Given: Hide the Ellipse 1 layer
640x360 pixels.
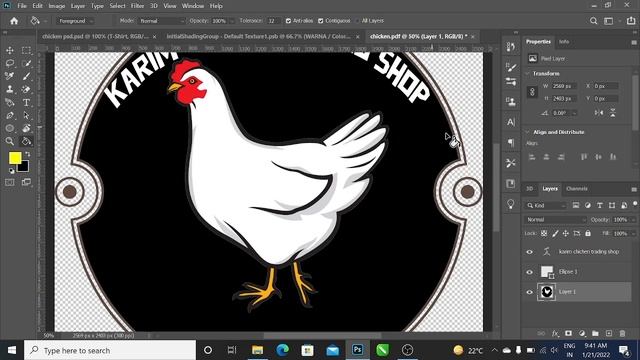Looking at the screenshot, I should tap(529, 272).
